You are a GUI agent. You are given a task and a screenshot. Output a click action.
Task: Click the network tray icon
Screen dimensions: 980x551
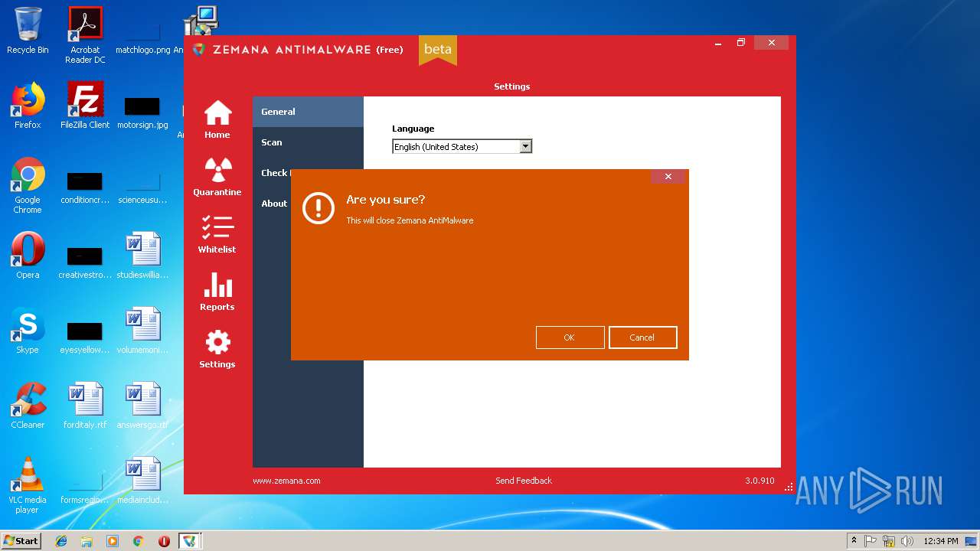click(x=889, y=541)
